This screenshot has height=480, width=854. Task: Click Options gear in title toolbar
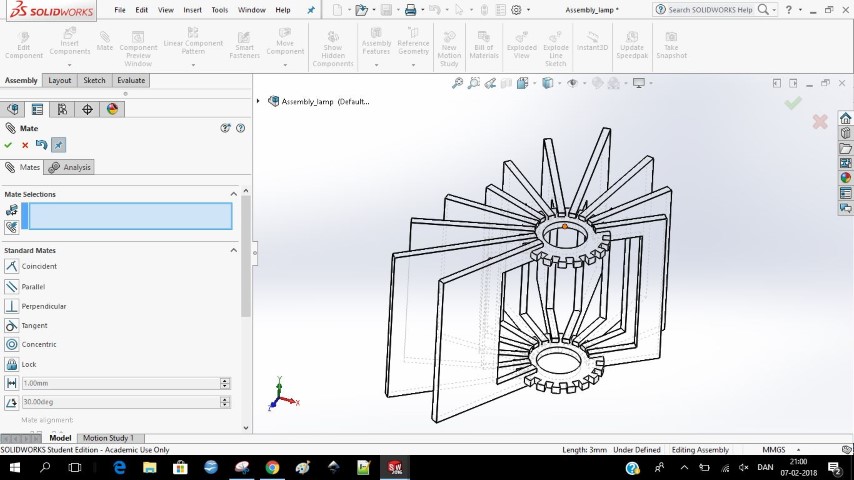click(516, 10)
